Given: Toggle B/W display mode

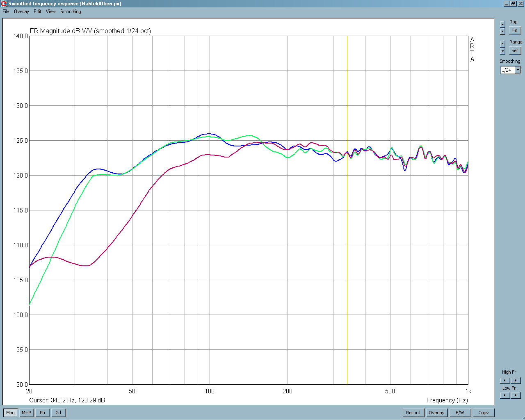Looking at the screenshot, I should click(460, 413).
